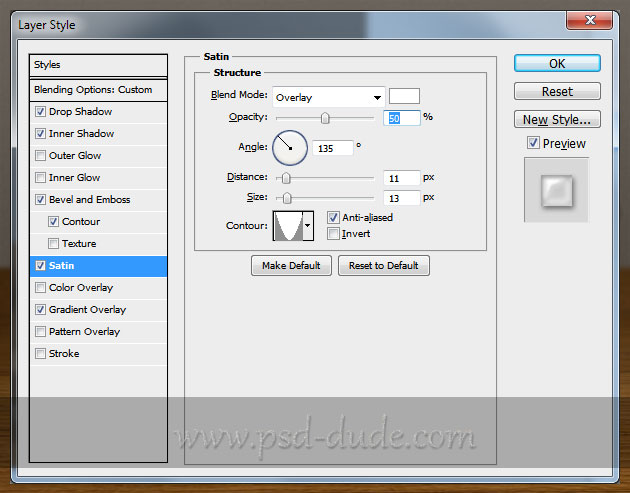Open the Drop Shadow settings row

98,112
